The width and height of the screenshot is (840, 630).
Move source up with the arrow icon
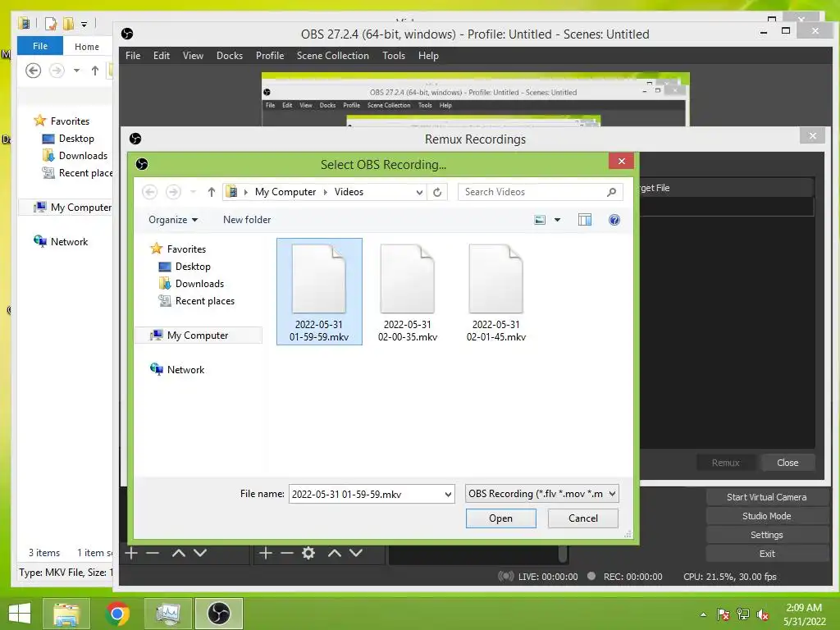pos(335,553)
